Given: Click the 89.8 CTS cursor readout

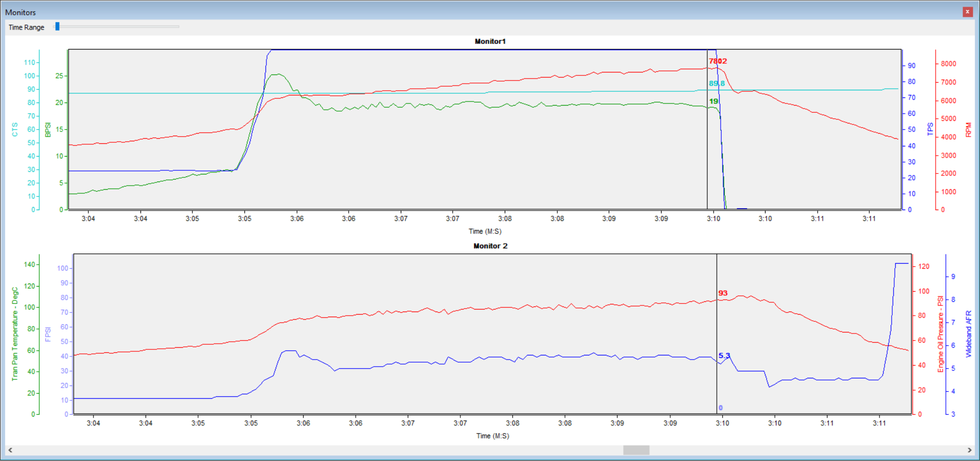Looking at the screenshot, I should 717,84.
